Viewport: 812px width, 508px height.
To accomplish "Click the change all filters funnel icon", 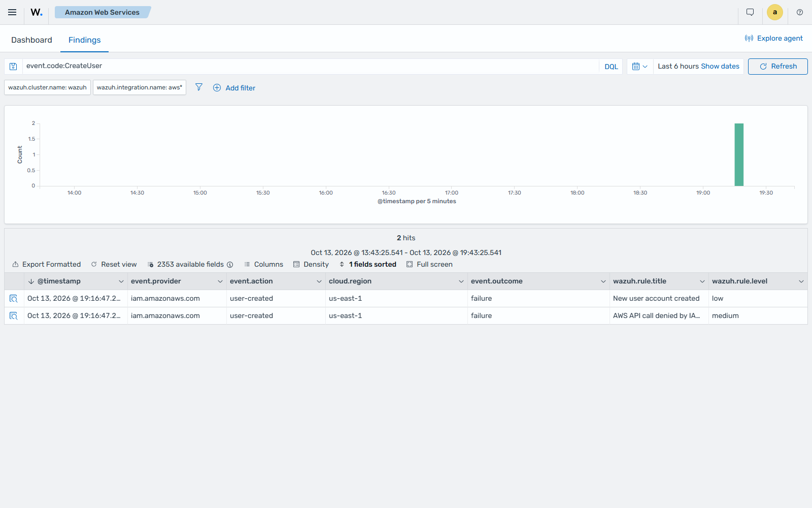I will coord(199,87).
